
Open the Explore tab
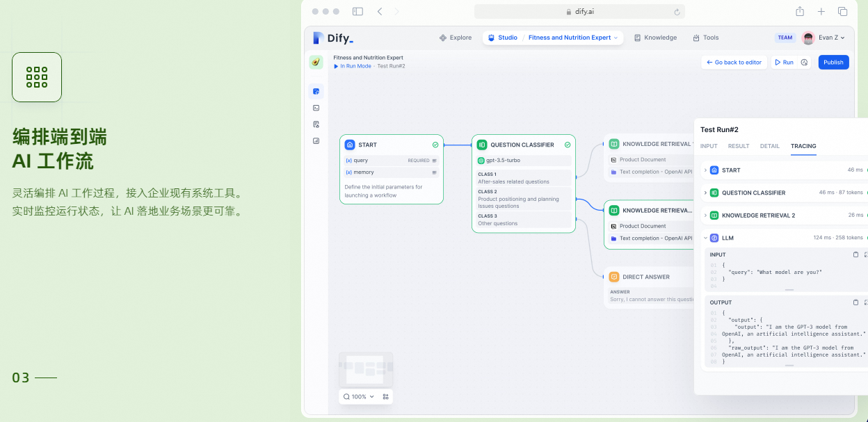pyautogui.click(x=456, y=38)
